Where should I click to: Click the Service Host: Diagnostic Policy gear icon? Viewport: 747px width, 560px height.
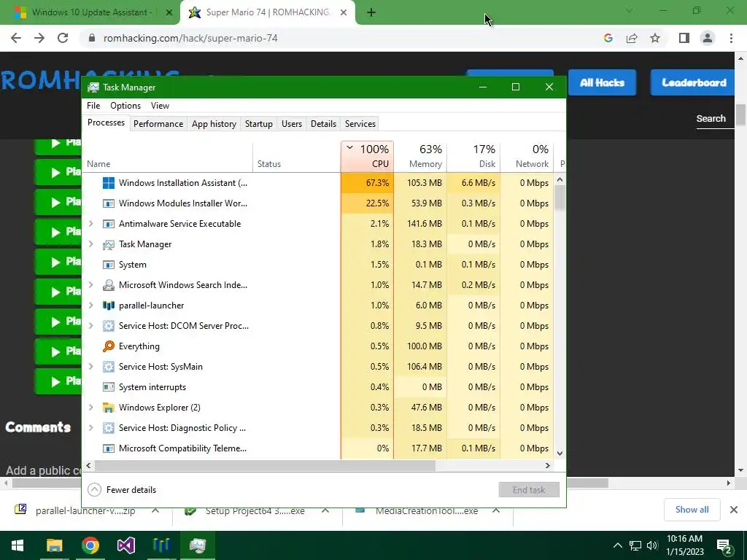coord(109,428)
